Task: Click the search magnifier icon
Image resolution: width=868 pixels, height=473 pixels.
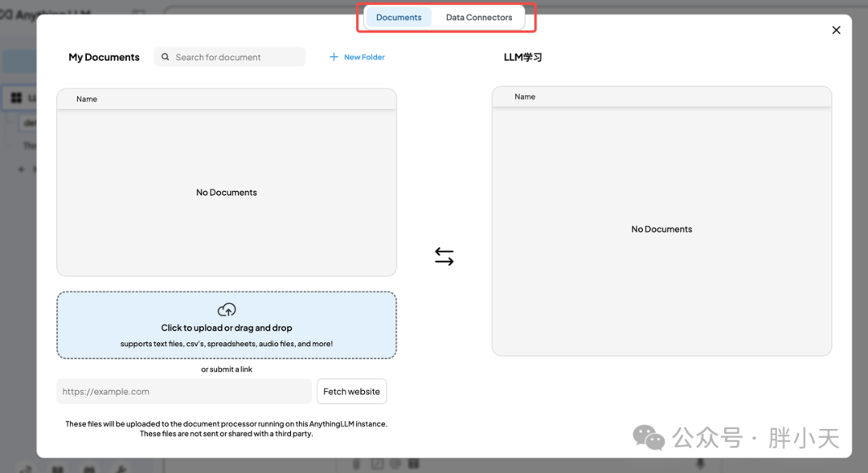Action: 165,57
